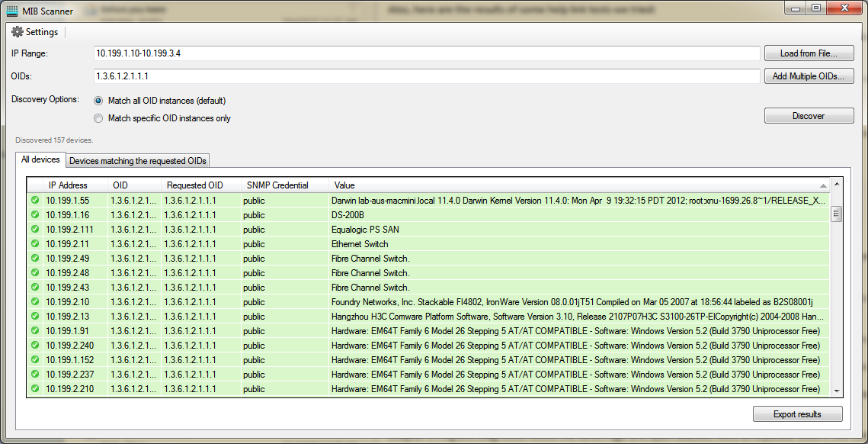Click green check icon beside 10.199.2.111
868x444 pixels.
[35, 230]
